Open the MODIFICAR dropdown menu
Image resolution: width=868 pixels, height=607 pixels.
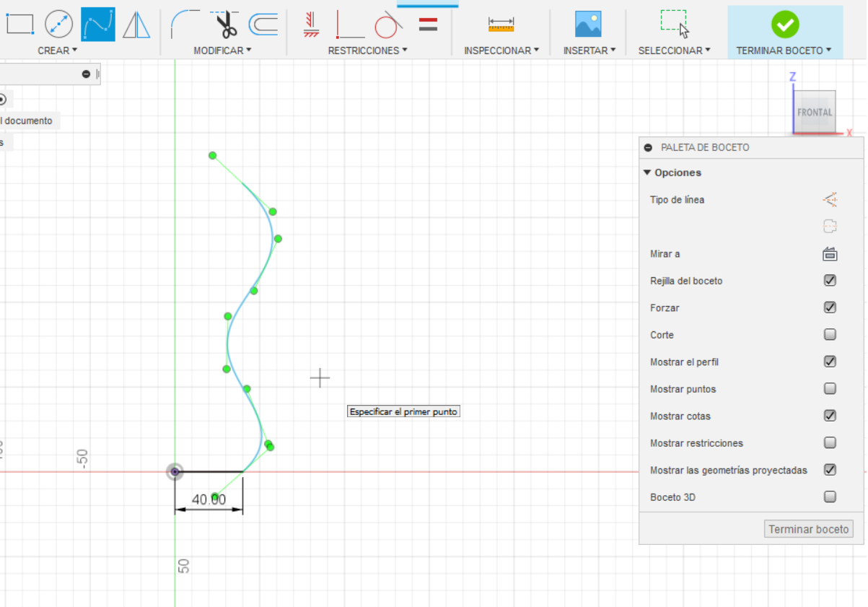coord(222,51)
